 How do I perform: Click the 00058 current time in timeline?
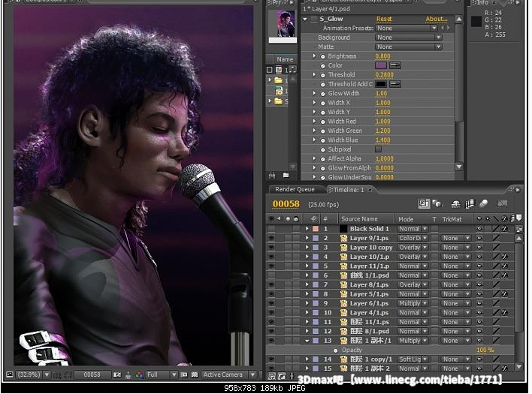(x=286, y=204)
